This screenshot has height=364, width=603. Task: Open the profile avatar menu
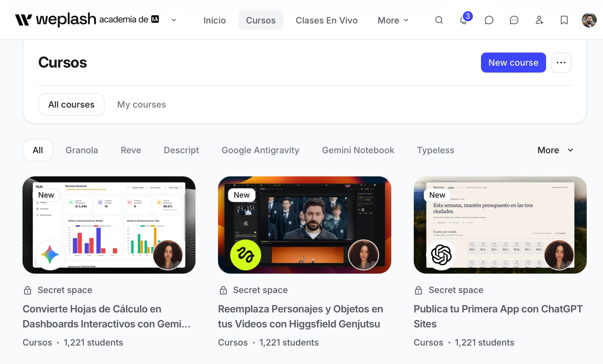[x=589, y=20]
